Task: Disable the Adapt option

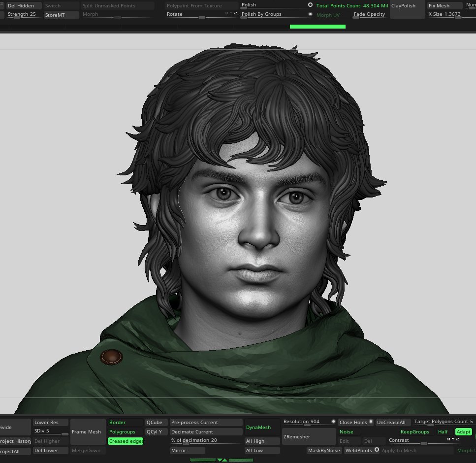Action: 463,431
